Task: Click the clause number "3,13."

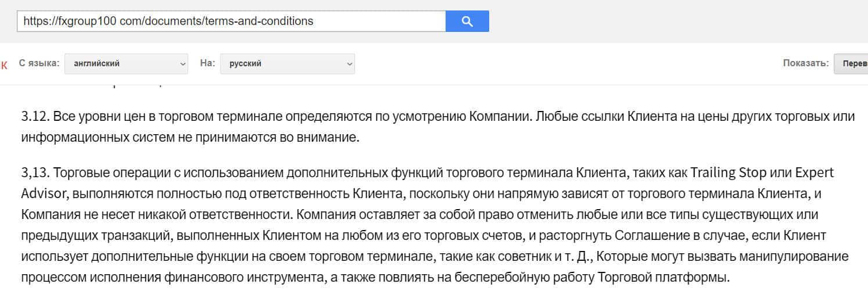Action: [x=36, y=173]
